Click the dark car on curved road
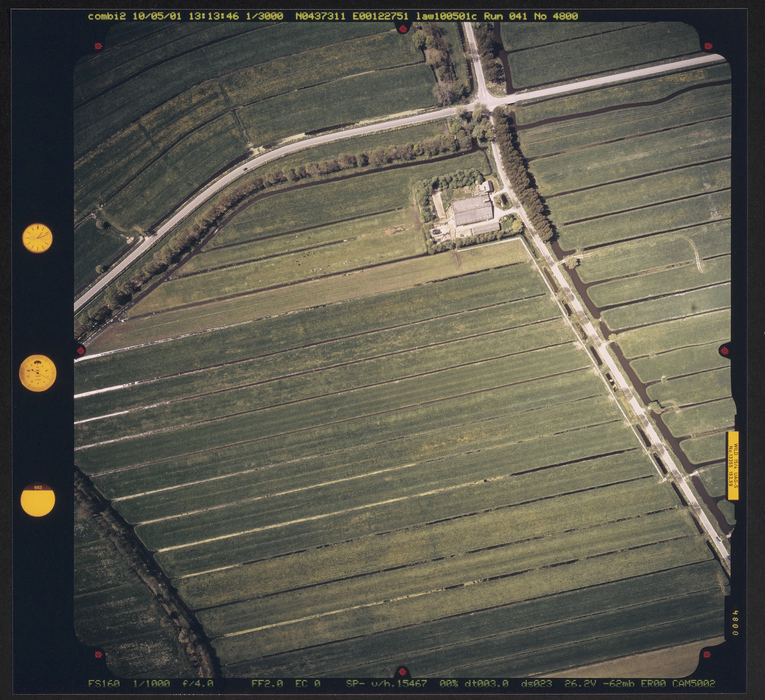The image size is (765, 700). [246, 169]
